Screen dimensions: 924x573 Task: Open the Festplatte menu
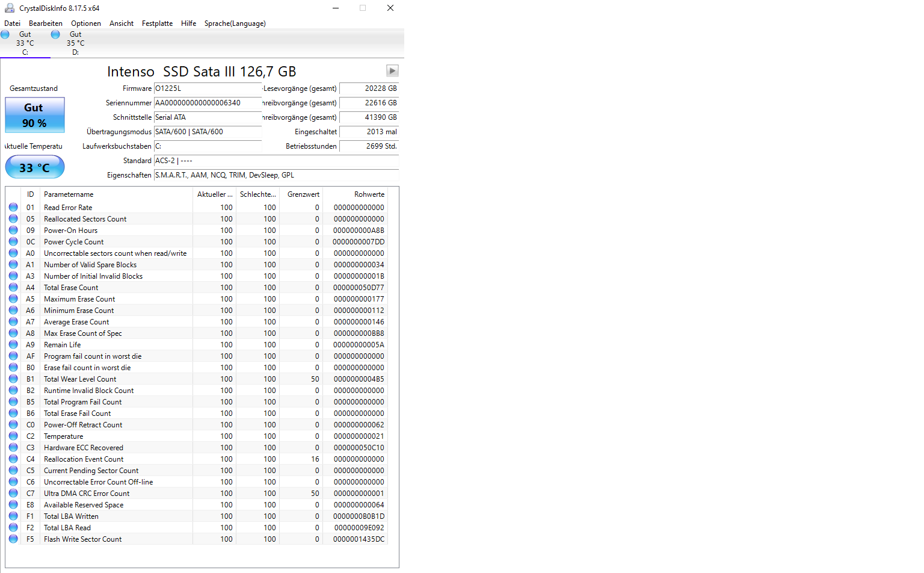(157, 23)
